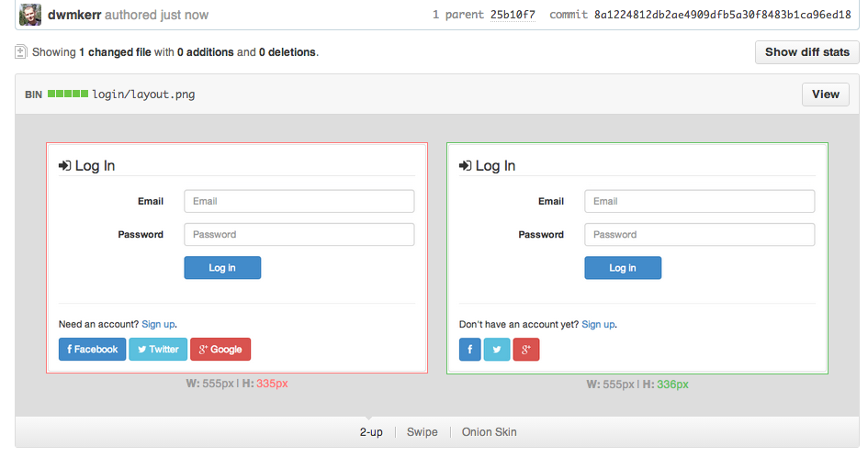Select the 2-up comparison mode
The width and height of the screenshot is (868, 457).
pos(371,432)
